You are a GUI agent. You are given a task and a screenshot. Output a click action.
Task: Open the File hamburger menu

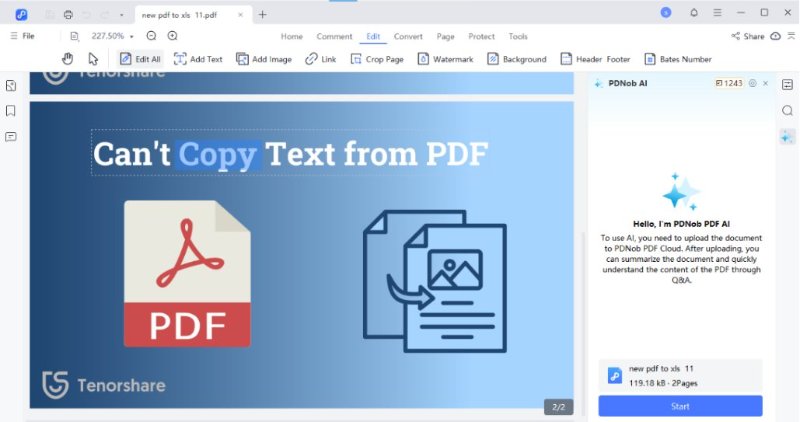click(x=22, y=36)
